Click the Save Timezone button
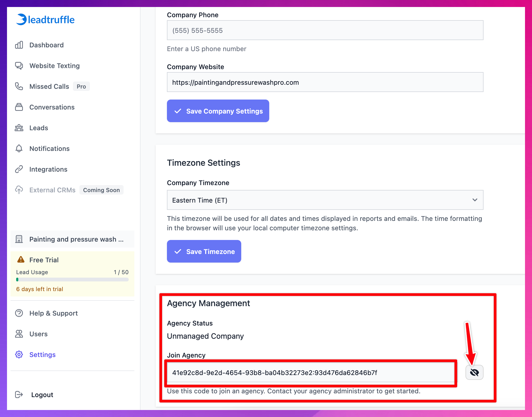Screen dimensions: 532x417 204,251
